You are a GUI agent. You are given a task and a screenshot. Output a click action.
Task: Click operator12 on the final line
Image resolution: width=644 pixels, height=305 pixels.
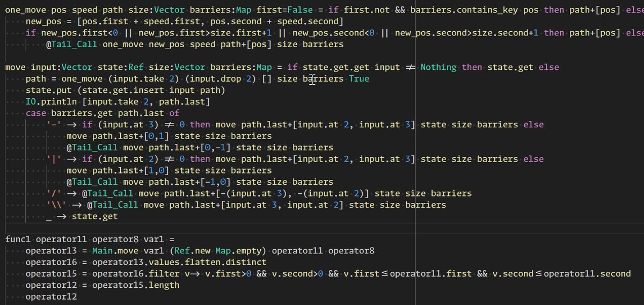51,296
